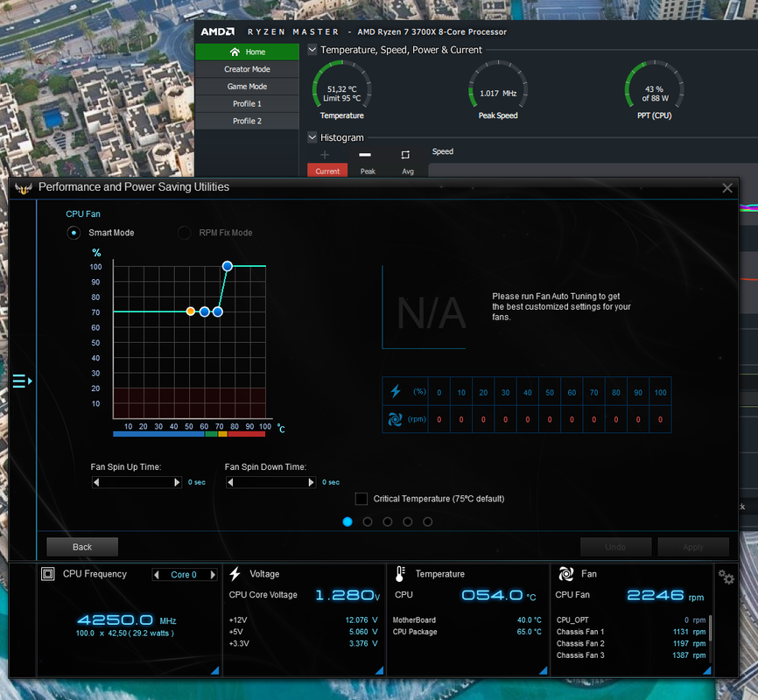Click the histogram reset frame icon
This screenshot has height=700, width=758.
pos(405,155)
